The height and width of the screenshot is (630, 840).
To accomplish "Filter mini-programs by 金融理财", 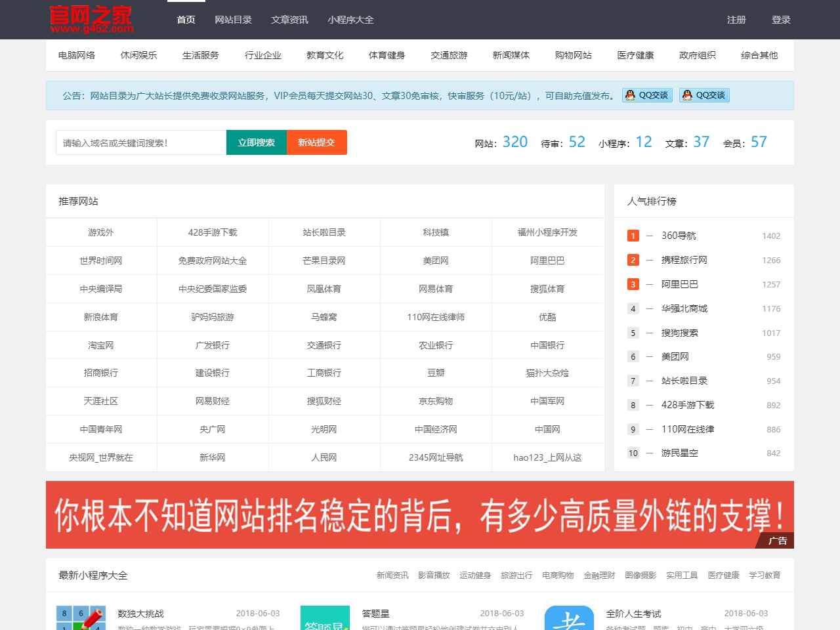I will (599, 576).
